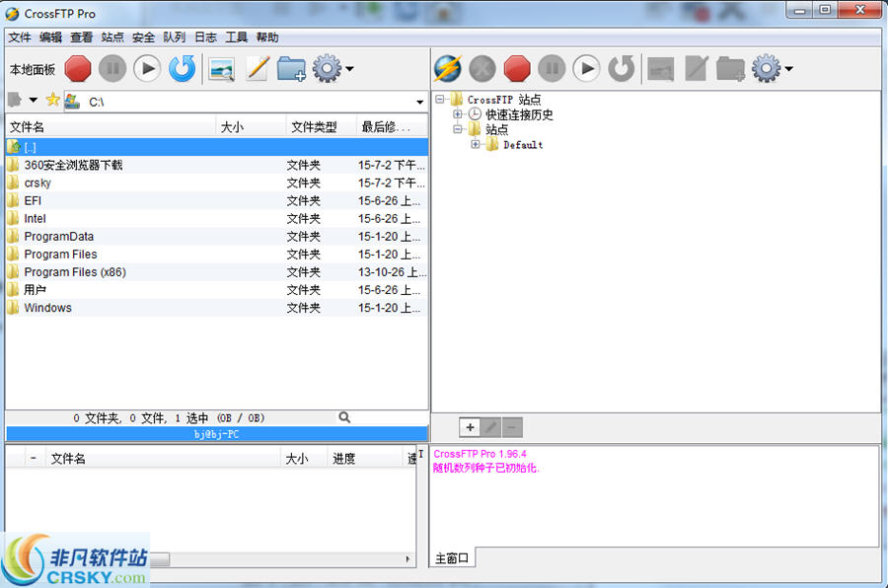Image resolution: width=888 pixels, height=588 pixels.
Task: Click the queue scrollbar right arrow
Action: [x=407, y=559]
